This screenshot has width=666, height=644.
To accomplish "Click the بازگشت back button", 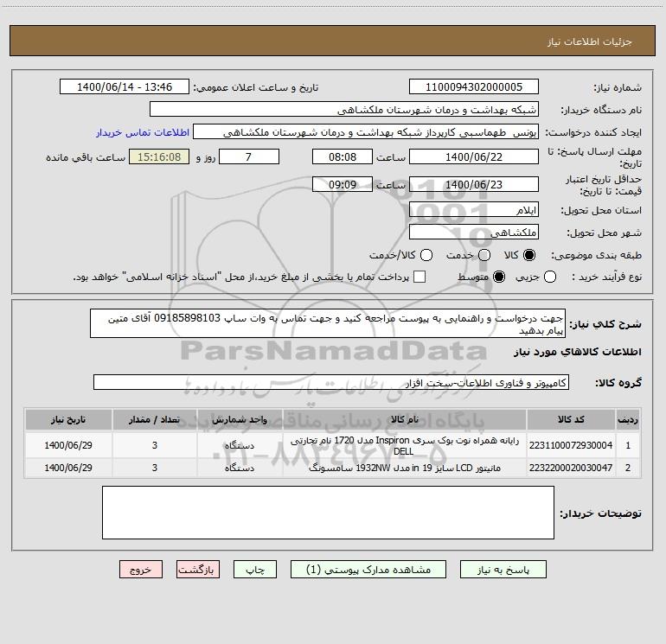I will (x=198, y=570).
